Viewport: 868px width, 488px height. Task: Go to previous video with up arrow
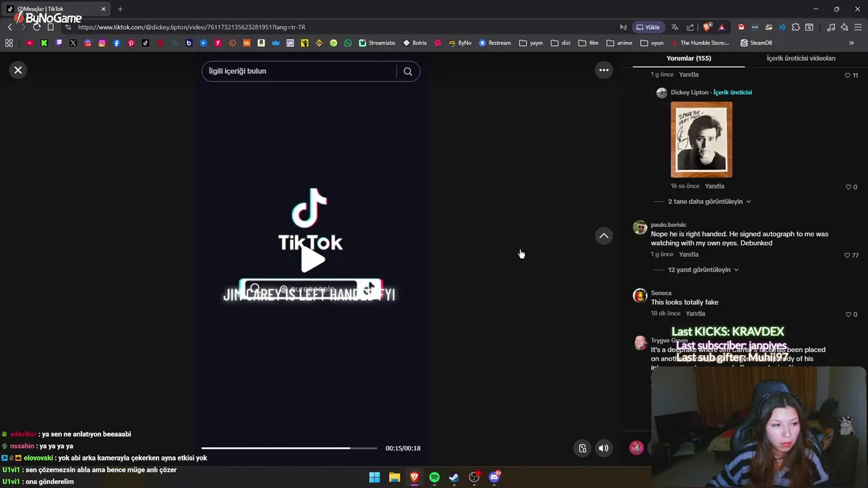(x=604, y=236)
